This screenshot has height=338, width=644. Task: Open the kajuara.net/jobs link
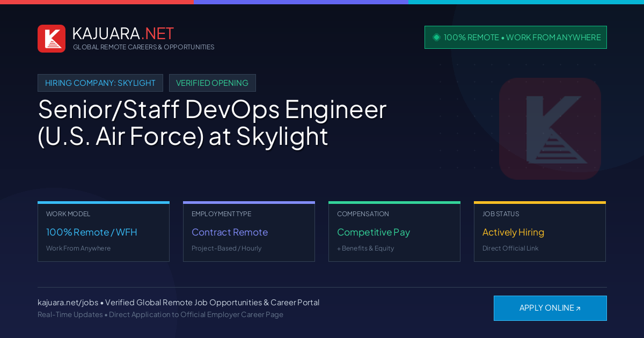68,303
